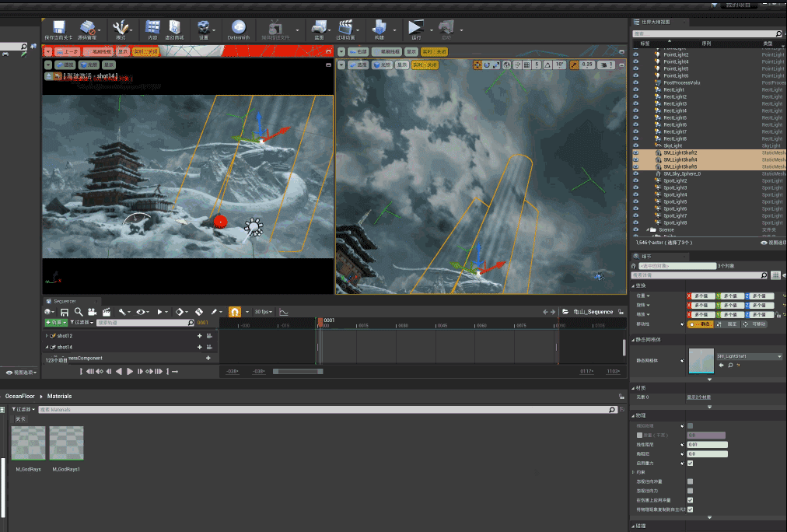Open Sequencer eye view options
This screenshot has width=787, height=532.
[141, 312]
